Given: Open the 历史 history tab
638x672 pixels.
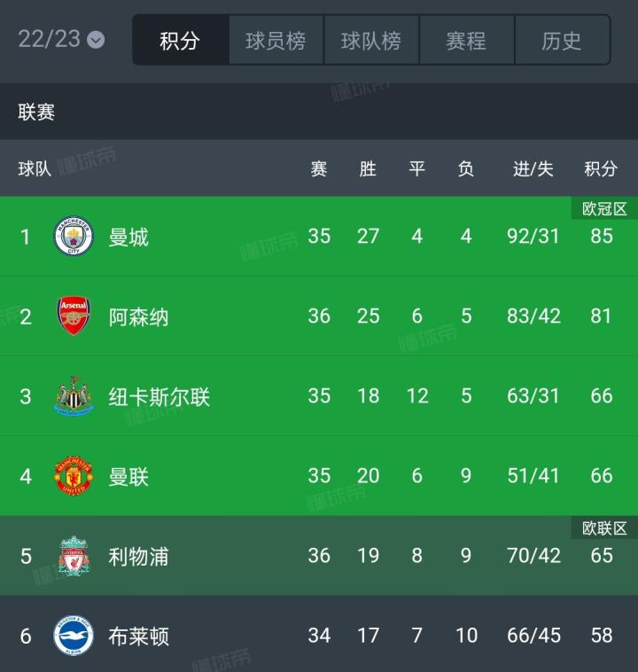Looking at the screenshot, I should (x=562, y=41).
